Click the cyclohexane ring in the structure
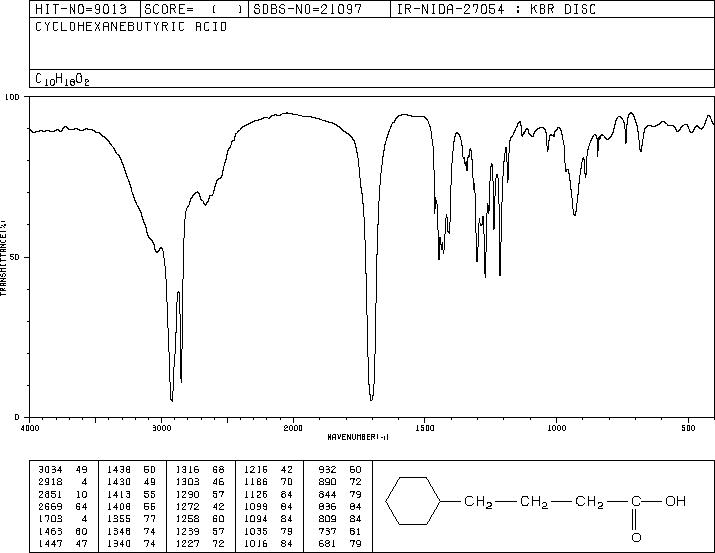 413,501
